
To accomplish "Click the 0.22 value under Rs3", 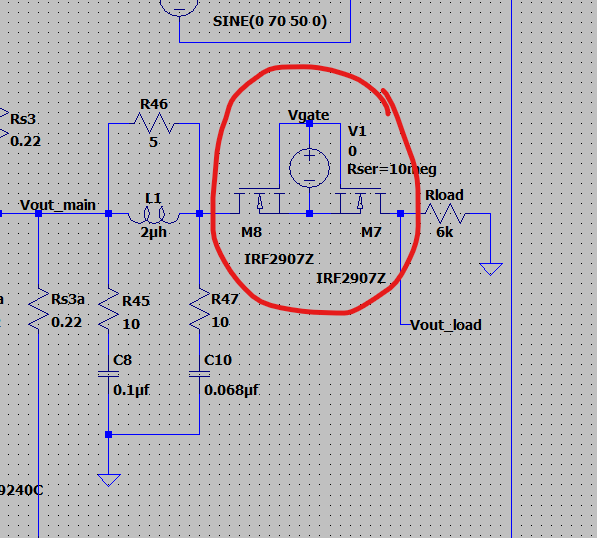I will pos(25,141).
